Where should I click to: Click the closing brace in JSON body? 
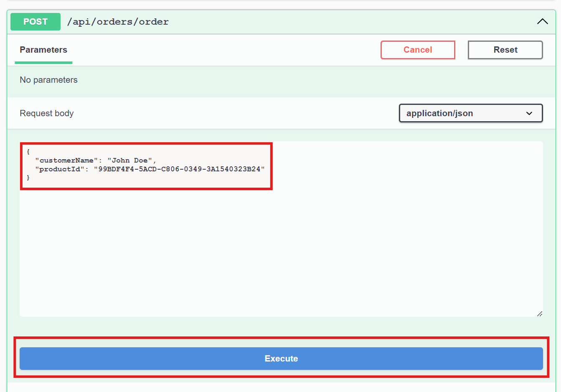coord(28,178)
